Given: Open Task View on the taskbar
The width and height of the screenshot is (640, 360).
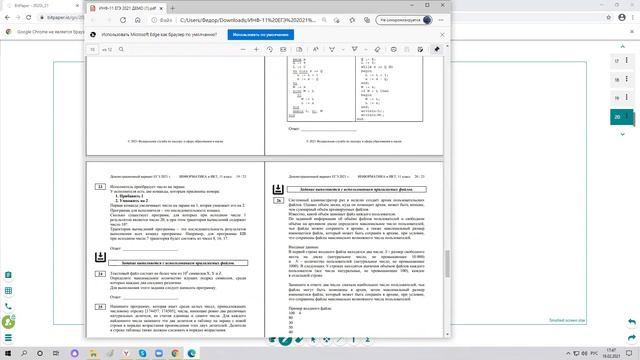Looking at the screenshot, I should click(56, 353).
